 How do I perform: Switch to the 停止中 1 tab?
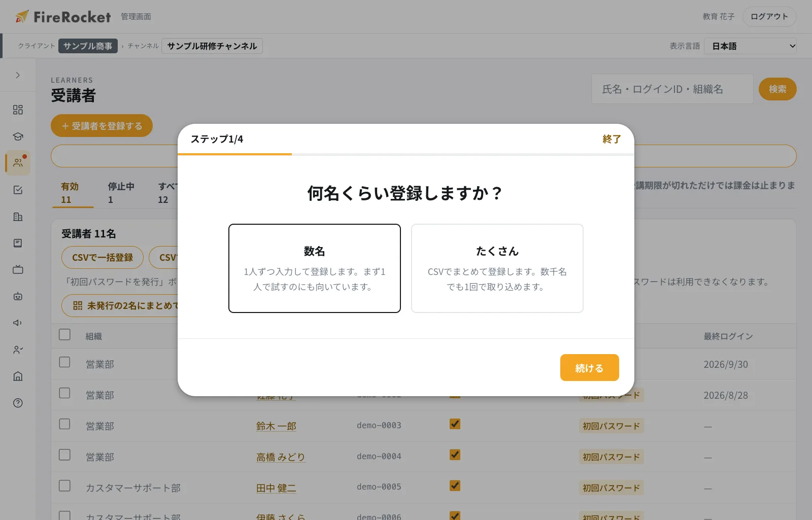[121, 193]
